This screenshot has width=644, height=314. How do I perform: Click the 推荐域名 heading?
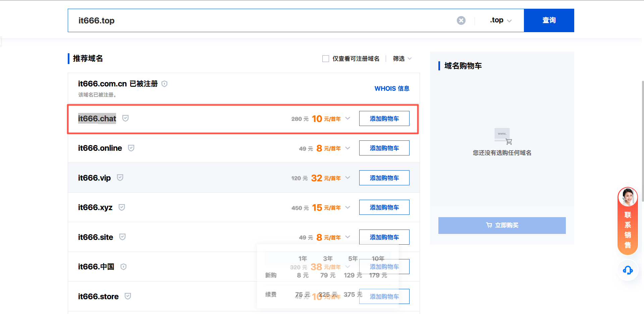[88, 59]
